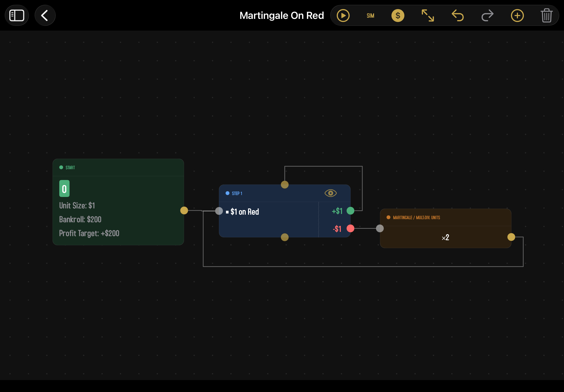Run the strategy with play button
The width and height of the screenshot is (564, 392).
[x=343, y=16]
